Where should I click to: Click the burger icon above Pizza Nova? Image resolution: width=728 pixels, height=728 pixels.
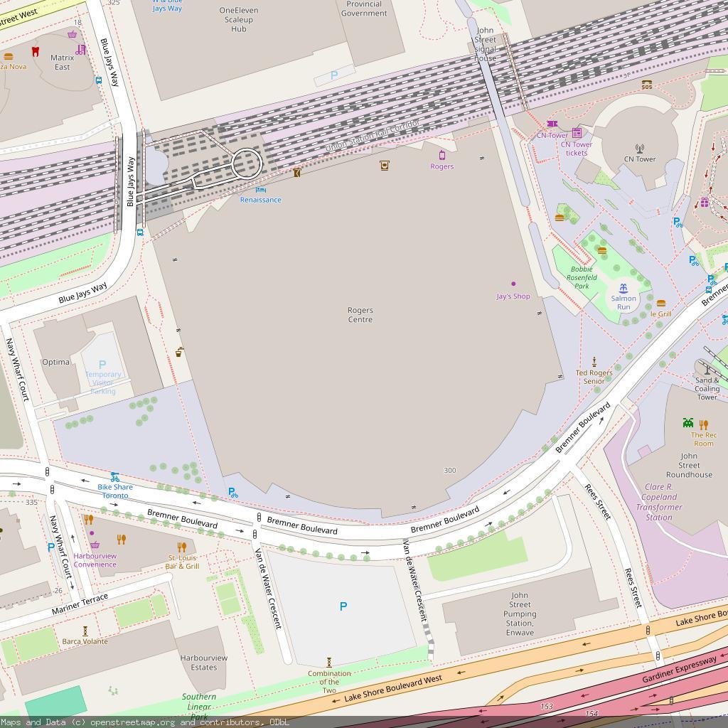pyautogui.click(x=9, y=57)
